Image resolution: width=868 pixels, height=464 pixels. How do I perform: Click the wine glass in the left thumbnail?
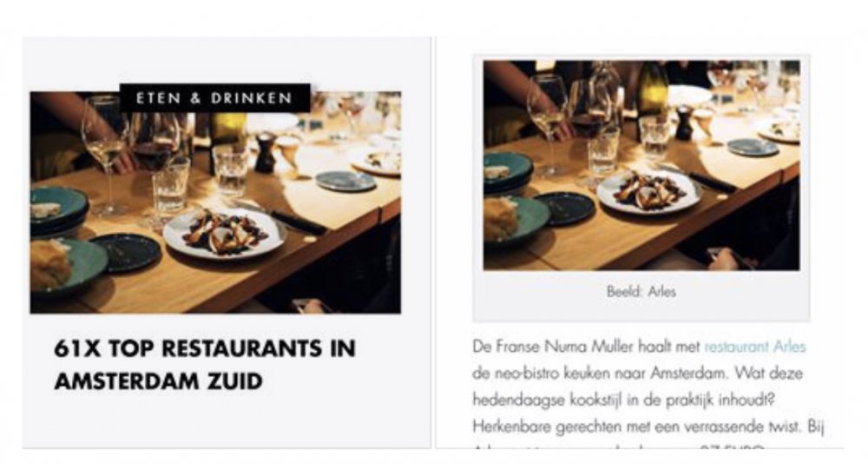(105, 156)
